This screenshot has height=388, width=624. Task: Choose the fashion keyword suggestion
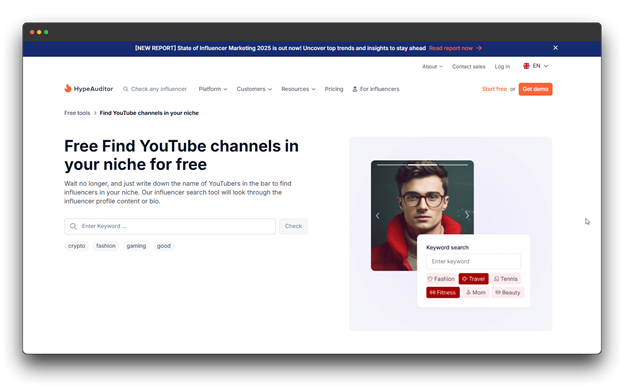click(x=106, y=246)
